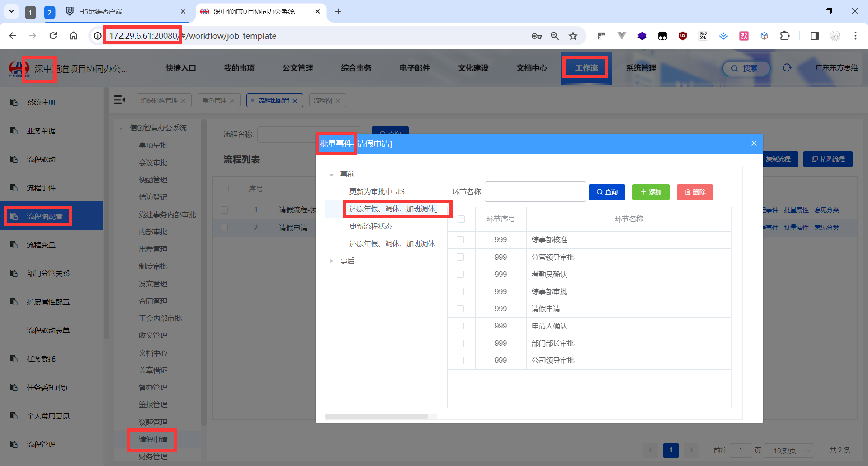Check the box for 部门部长审批 row
The width and height of the screenshot is (868, 466).
(x=460, y=343)
